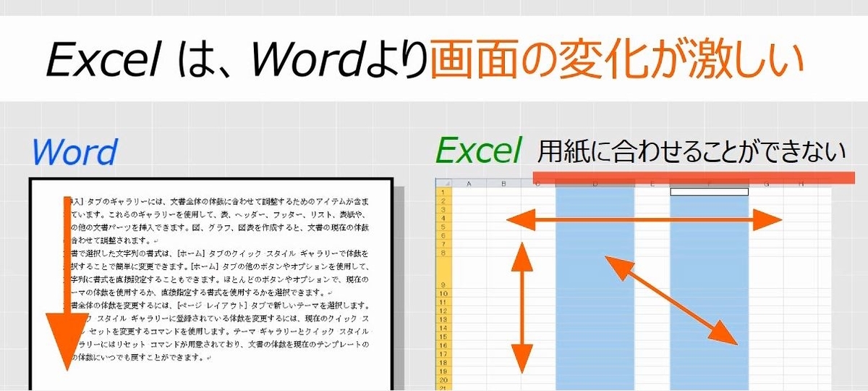This screenshot has width=868, height=391.
Task: Select row 19 header
Action: pyautogui.click(x=443, y=372)
